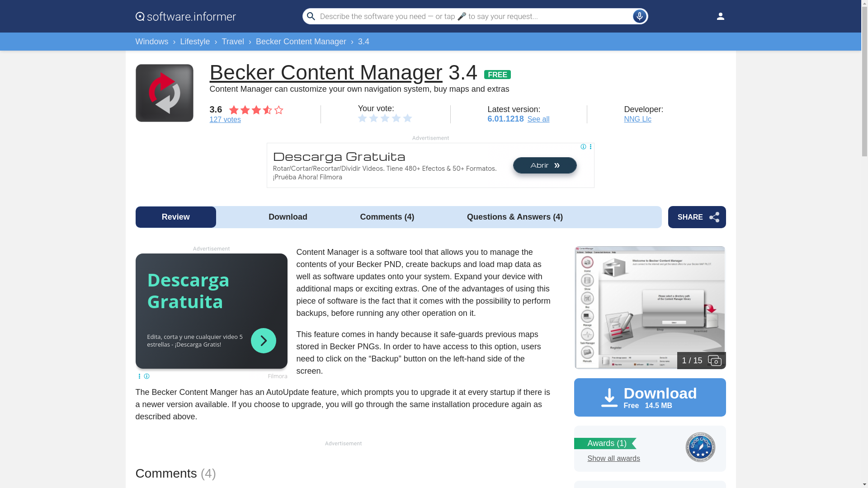Click the 3.4 version breadcrumb
Viewport: 868px width, 488px height.
[363, 42]
